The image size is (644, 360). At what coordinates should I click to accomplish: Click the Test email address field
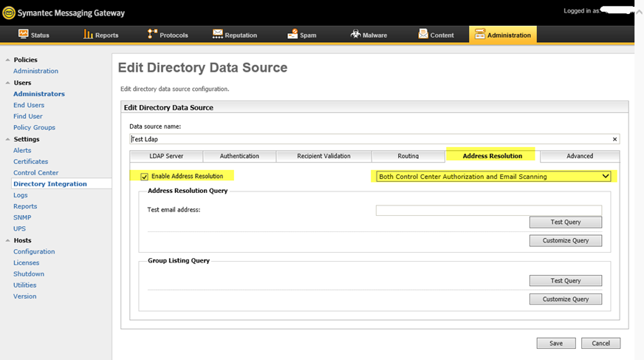tap(489, 211)
